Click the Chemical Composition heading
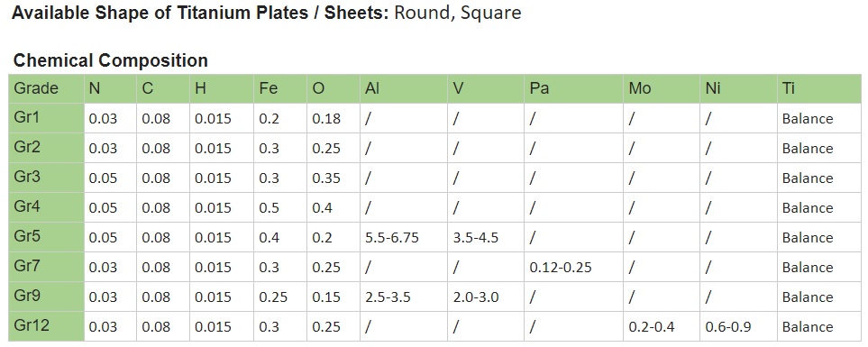The image size is (868, 347). [111, 60]
